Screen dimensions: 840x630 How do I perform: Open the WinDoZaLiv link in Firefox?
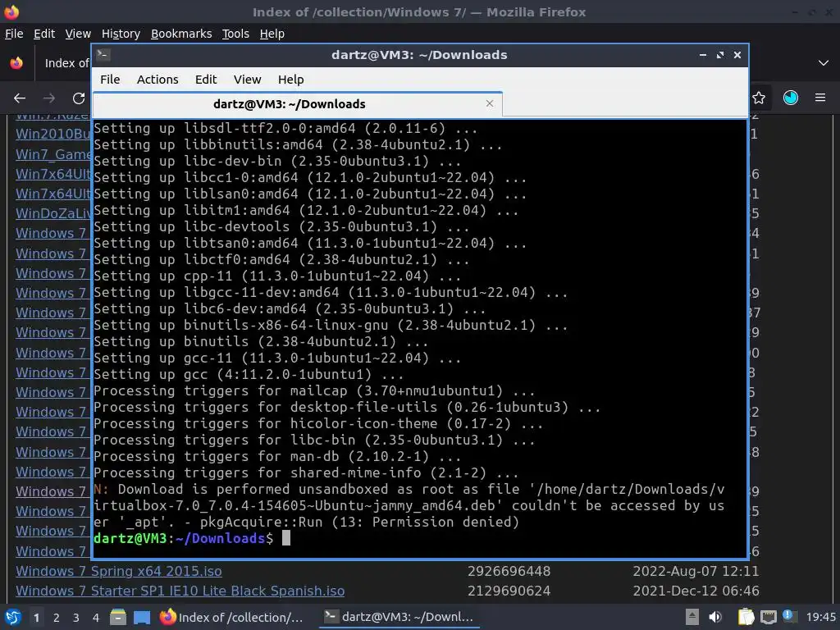pos(53,213)
